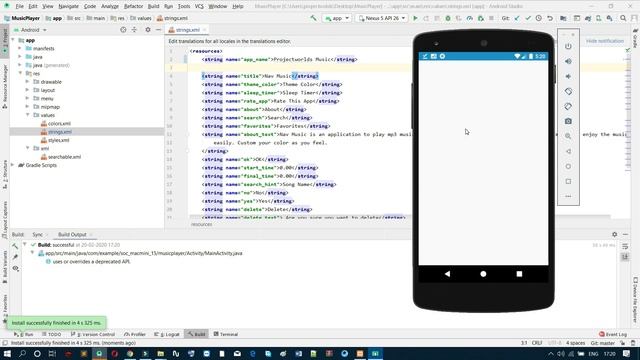640x360 pixels.
Task: Tap the phone's Recents square button
Action: tap(519, 274)
